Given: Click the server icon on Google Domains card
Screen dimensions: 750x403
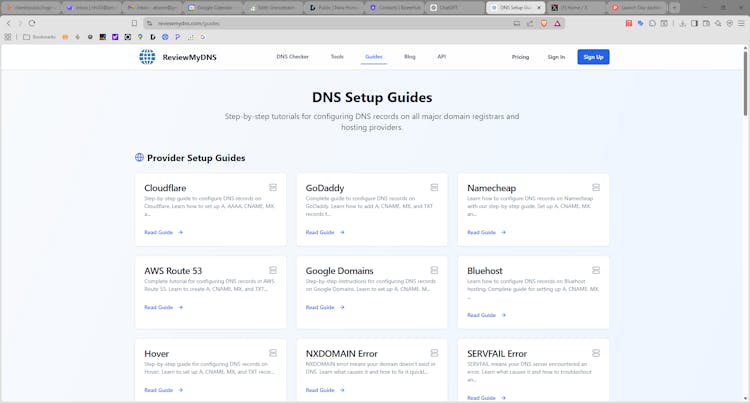Looking at the screenshot, I should pyautogui.click(x=434, y=270).
